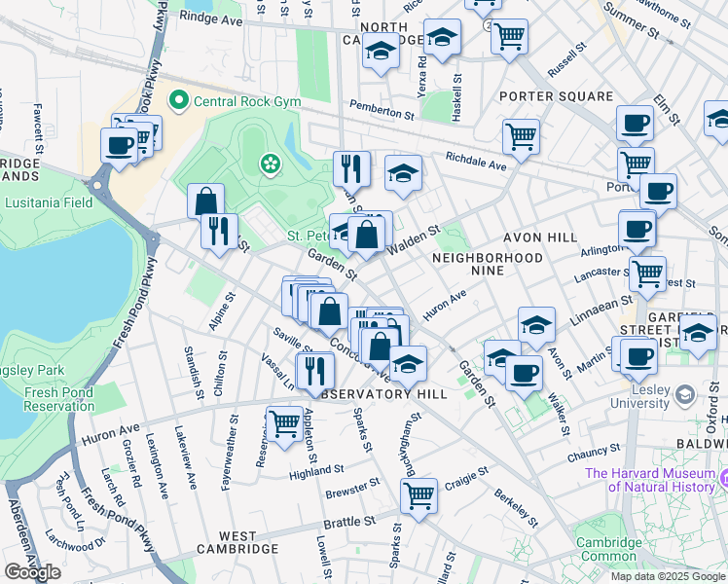Open the restaurant marker at Observatory Hill

tap(316, 369)
